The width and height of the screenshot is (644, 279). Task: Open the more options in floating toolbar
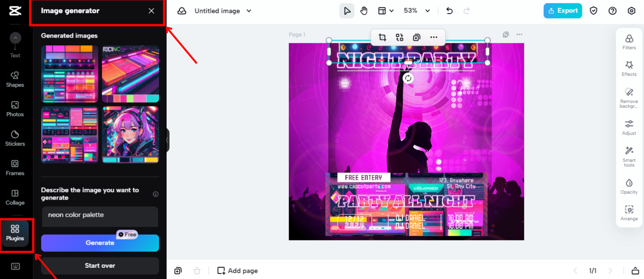click(434, 37)
